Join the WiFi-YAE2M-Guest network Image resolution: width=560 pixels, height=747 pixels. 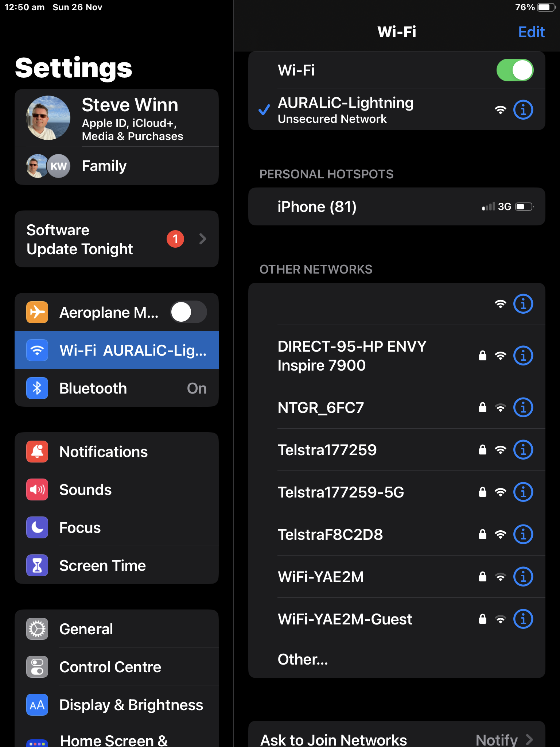pyautogui.click(x=397, y=619)
